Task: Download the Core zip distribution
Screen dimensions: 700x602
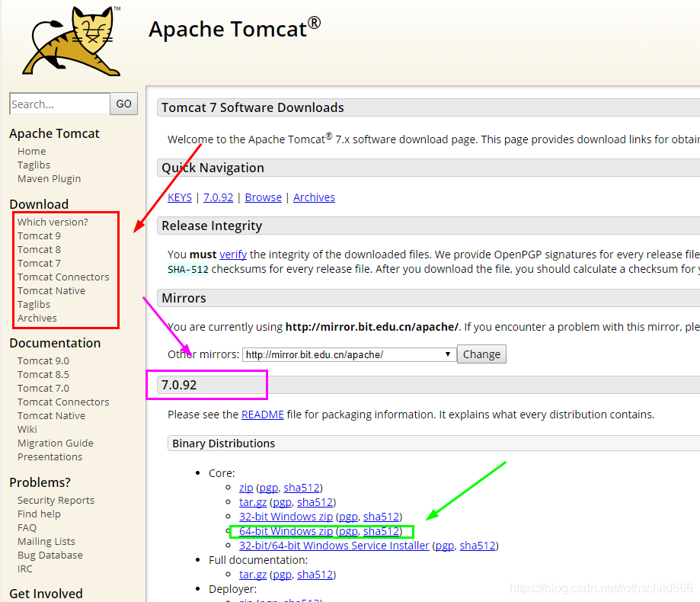Action: pos(246,488)
